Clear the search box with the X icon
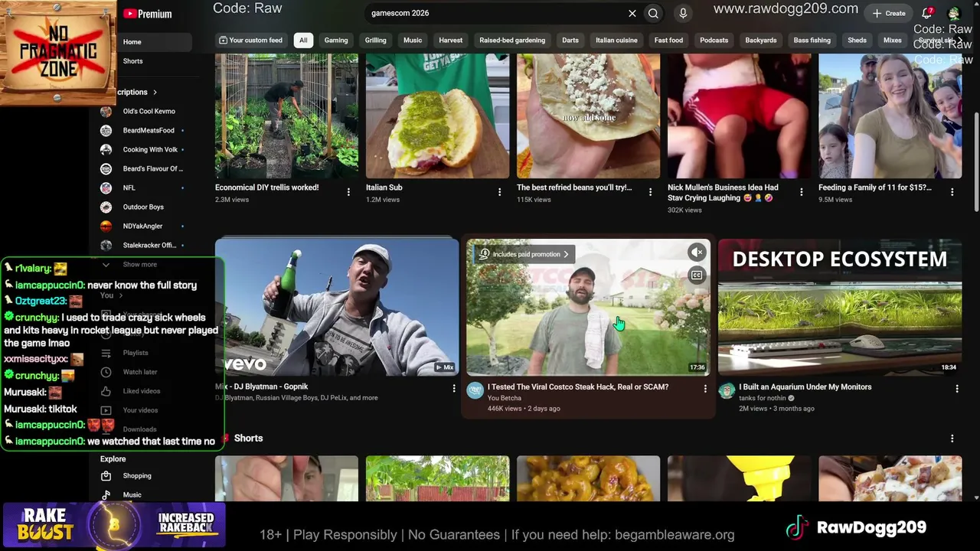Viewport: 980px width, 551px height. 632,13
